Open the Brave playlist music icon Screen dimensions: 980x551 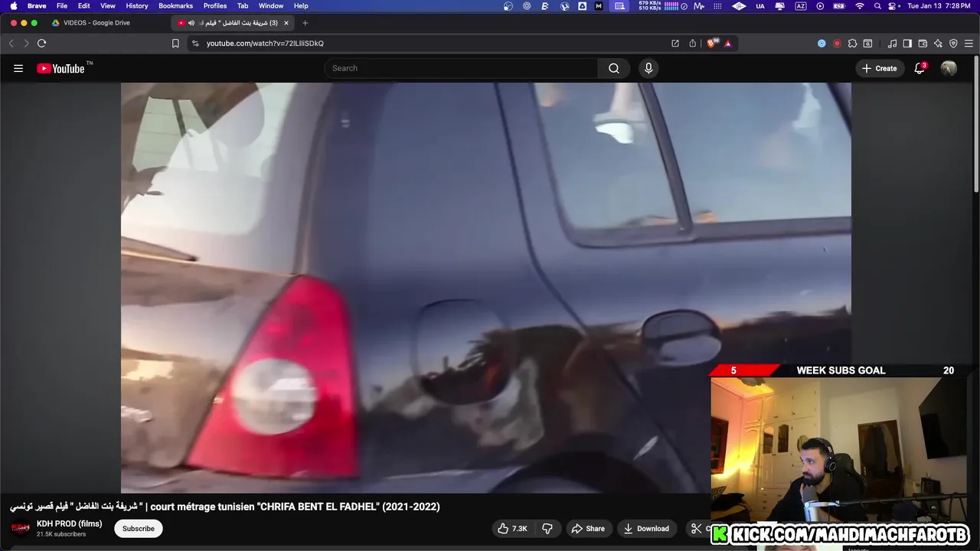coord(892,44)
